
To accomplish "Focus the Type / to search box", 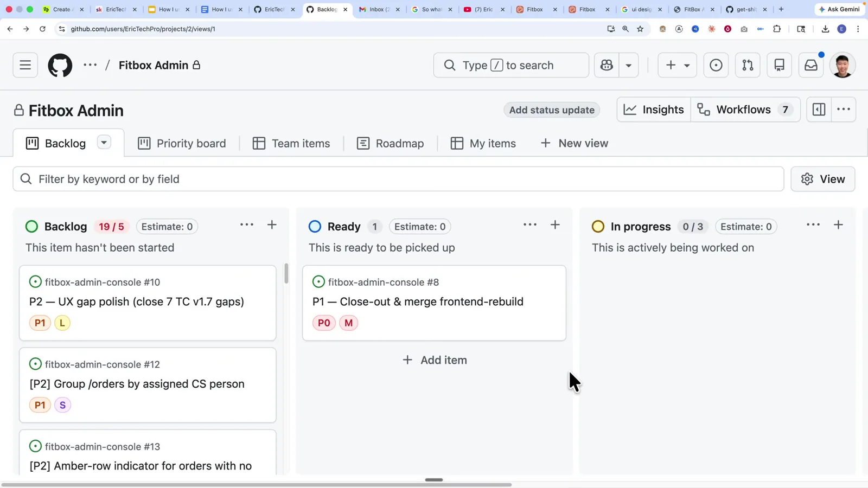I will (510, 65).
